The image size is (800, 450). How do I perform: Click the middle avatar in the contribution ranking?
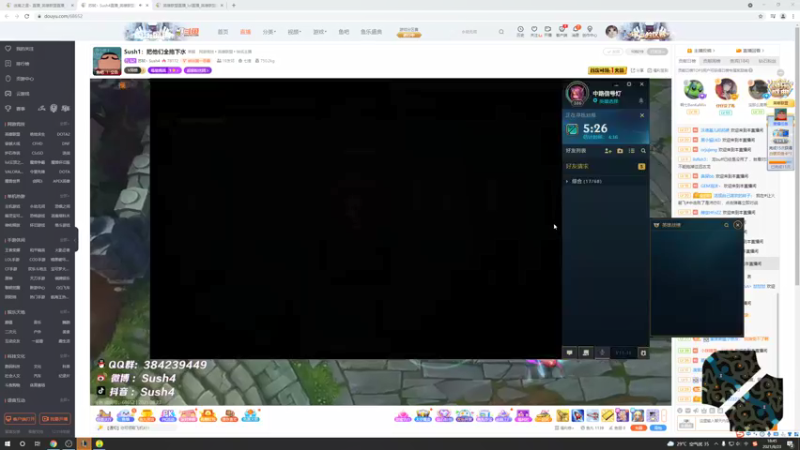coord(726,90)
